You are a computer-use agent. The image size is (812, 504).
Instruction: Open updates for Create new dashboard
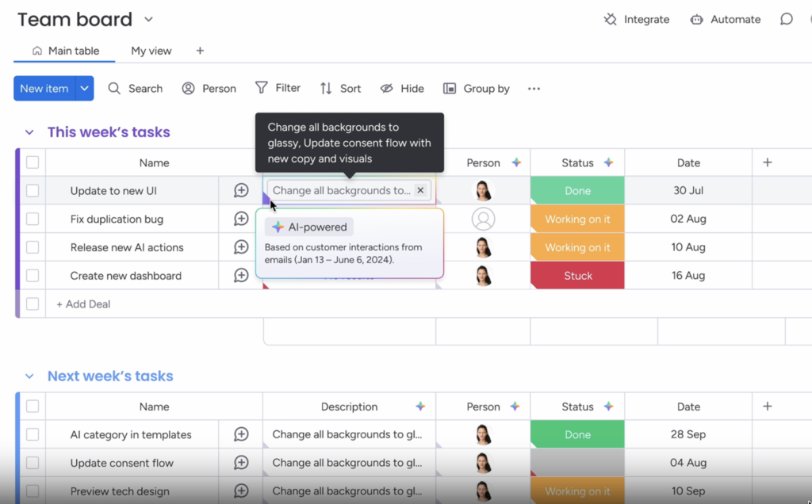(x=241, y=275)
